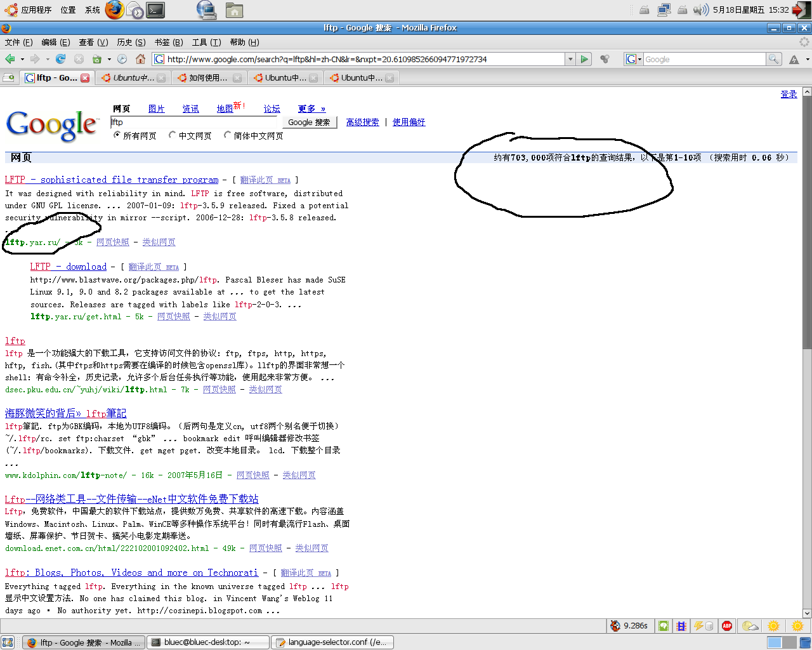Click the workspace switcher second workspace
Screen dimensions: 812x650
pos(790,642)
